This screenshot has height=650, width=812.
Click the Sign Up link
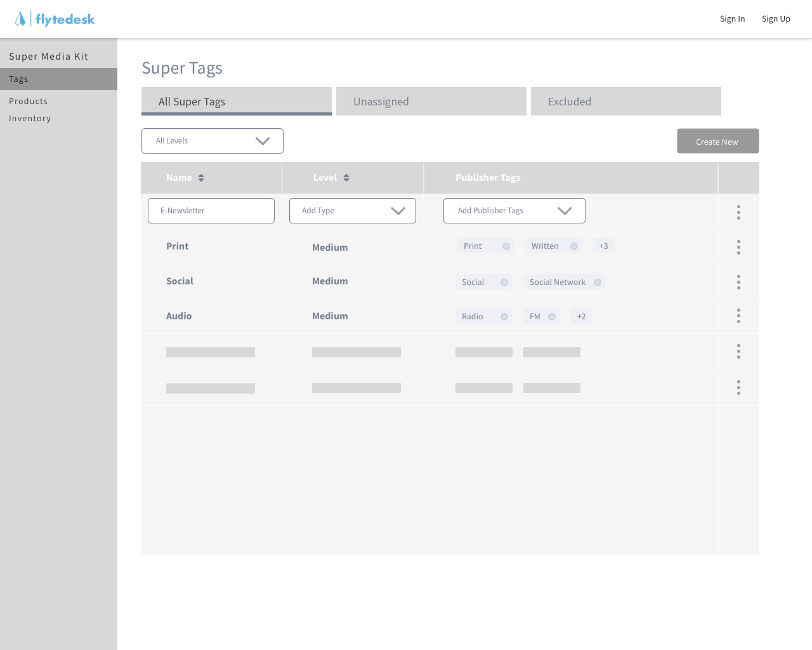click(x=776, y=19)
